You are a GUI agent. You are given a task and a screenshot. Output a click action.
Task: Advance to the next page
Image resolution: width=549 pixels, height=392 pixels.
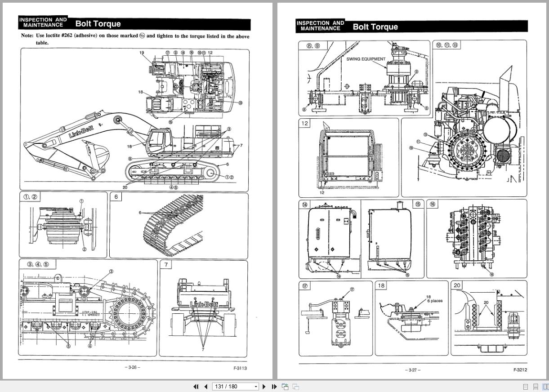[x=264, y=386]
